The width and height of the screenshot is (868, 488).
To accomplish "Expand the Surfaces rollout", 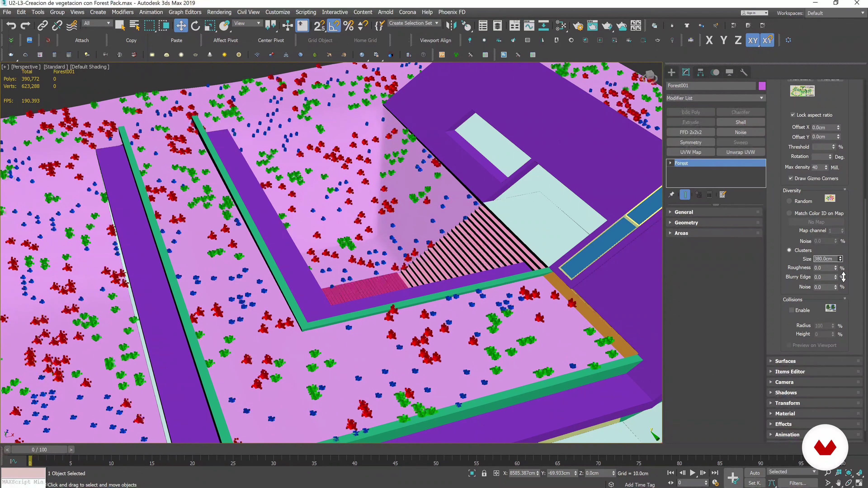I will click(x=815, y=361).
